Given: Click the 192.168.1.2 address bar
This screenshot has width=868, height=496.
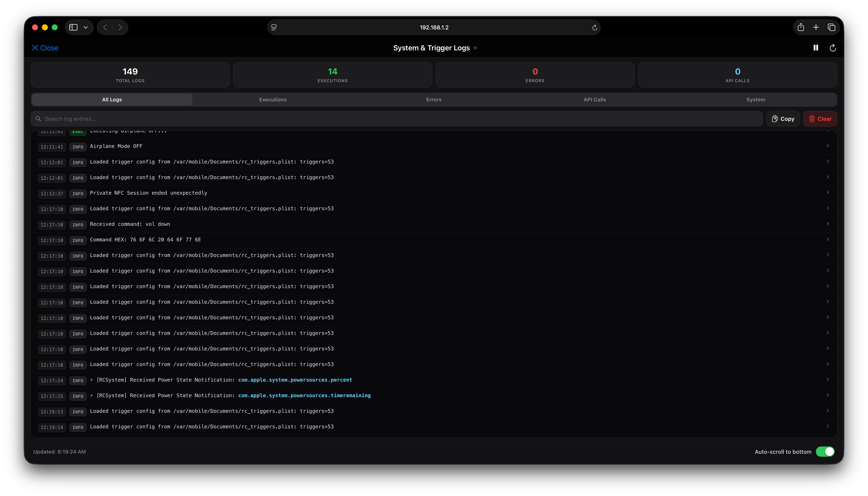Looking at the screenshot, I should (434, 27).
